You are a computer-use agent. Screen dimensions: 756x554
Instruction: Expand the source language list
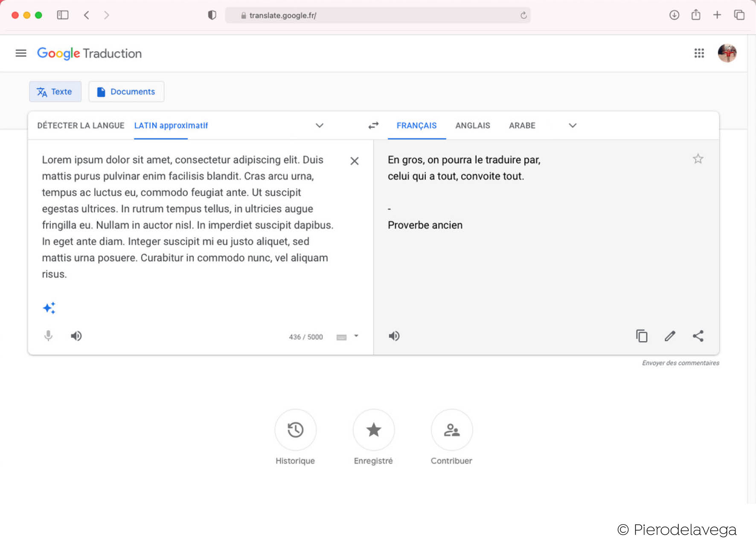[319, 125]
